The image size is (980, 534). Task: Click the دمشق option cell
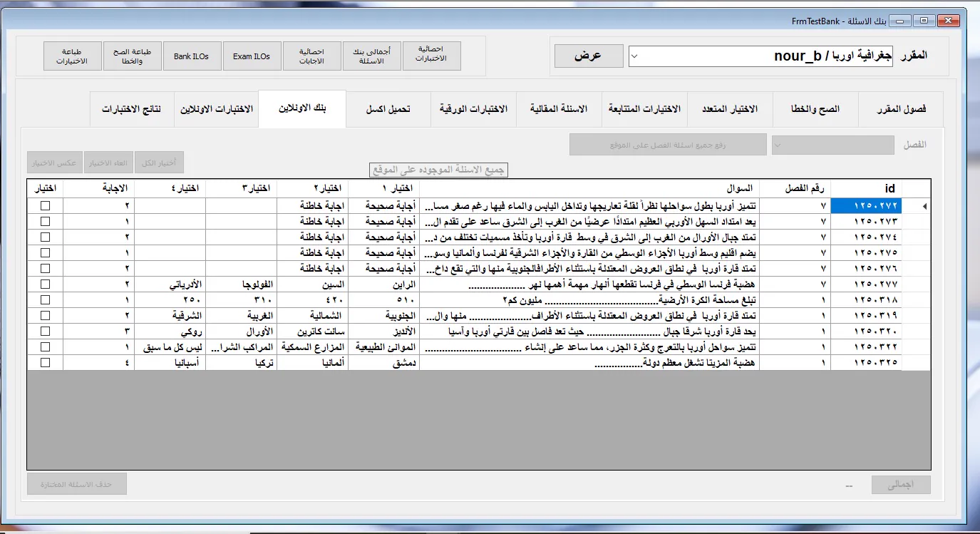pos(384,362)
